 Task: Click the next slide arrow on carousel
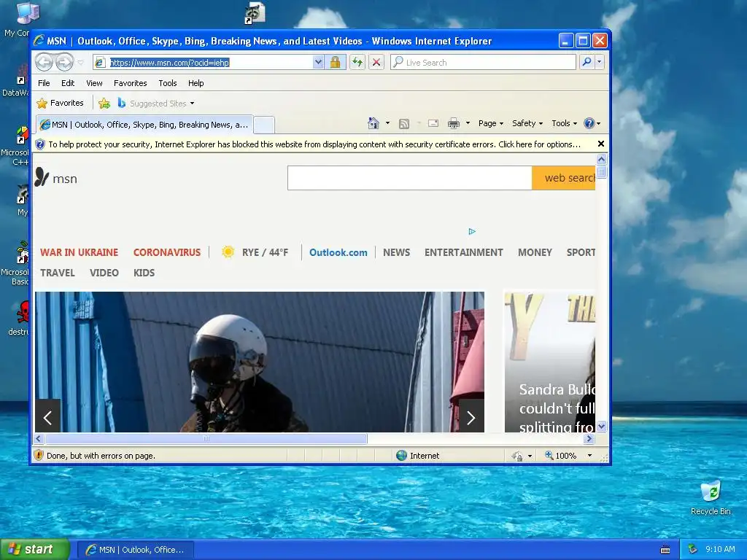[471, 418]
